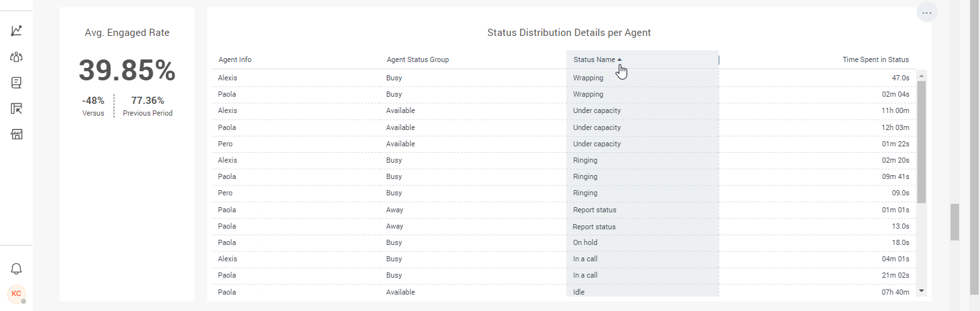The width and height of the screenshot is (980, 311).
Task: Click the page's outer vertical scrollbar thumb
Action: [x=955, y=222]
